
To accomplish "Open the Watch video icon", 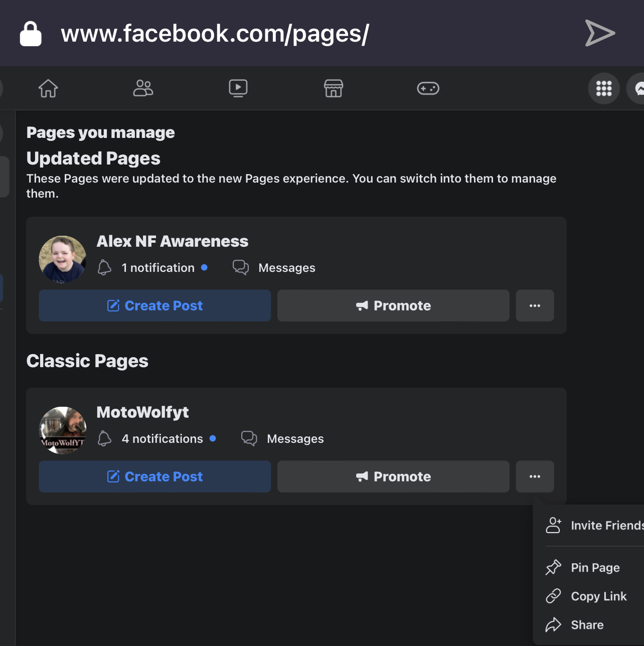I will click(x=238, y=88).
